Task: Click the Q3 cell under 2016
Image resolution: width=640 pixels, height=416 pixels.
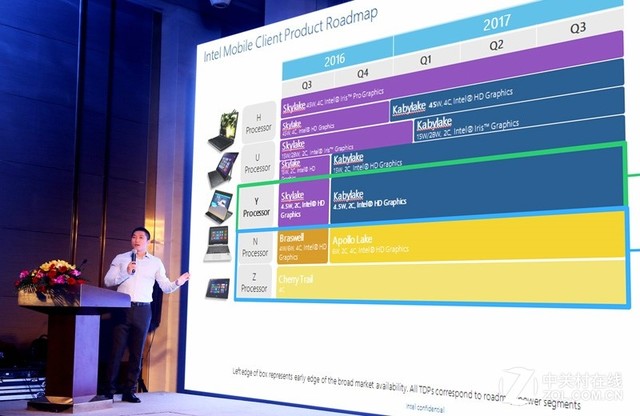Action: click(x=307, y=85)
